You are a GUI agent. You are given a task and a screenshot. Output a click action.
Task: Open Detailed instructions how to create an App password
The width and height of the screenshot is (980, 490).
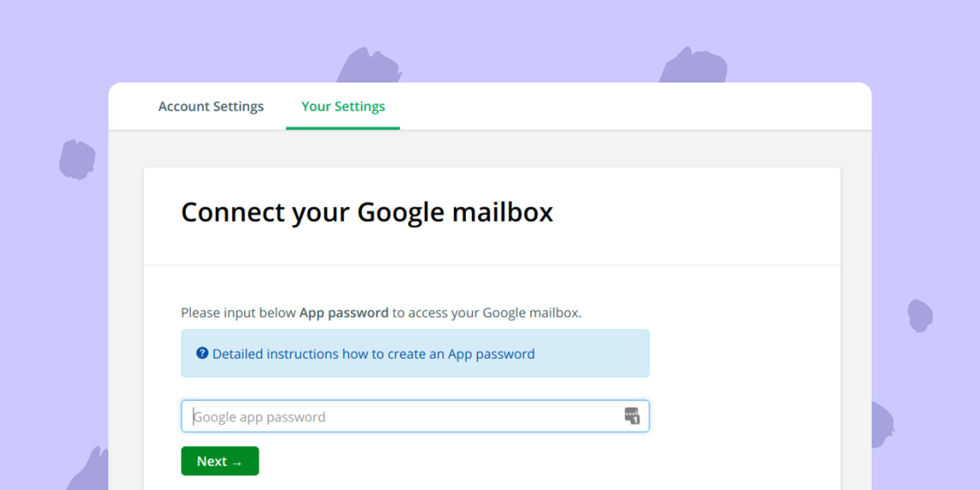tap(374, 354)
